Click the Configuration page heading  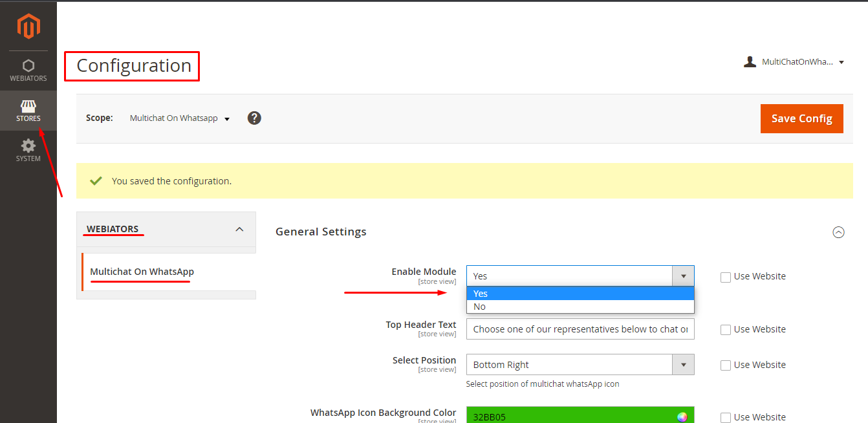click(134, 66)
